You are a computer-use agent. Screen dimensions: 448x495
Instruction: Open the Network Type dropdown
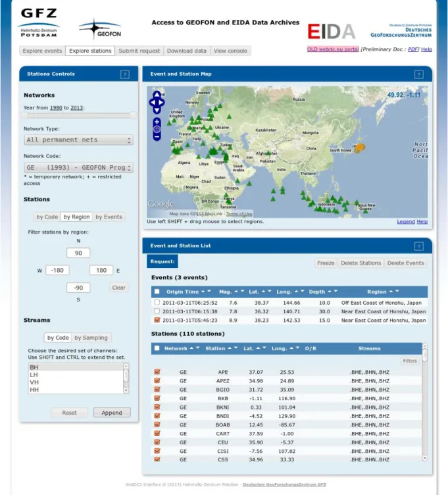(x=78, y=140)
